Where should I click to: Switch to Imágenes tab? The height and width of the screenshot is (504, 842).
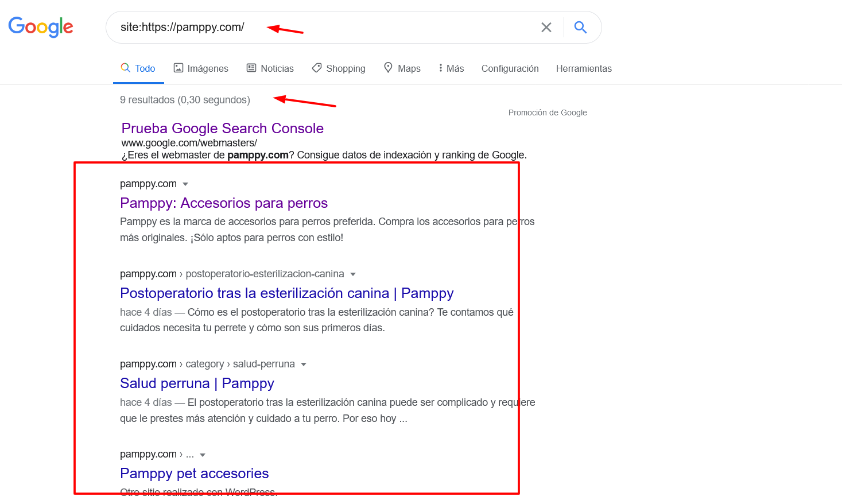[201, 68]
